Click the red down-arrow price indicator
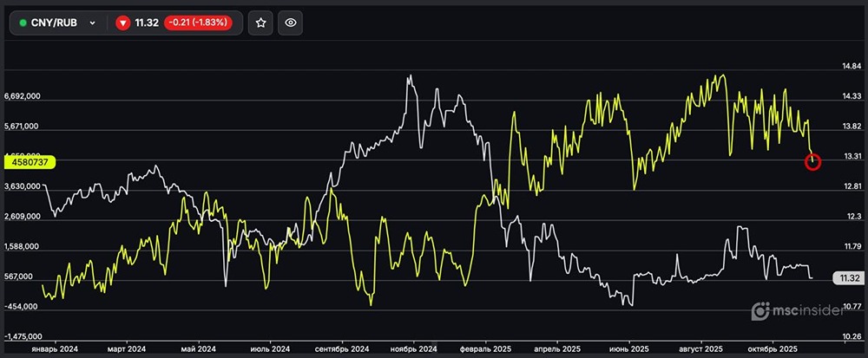868x358 pixels. click(x=122, y=23)
